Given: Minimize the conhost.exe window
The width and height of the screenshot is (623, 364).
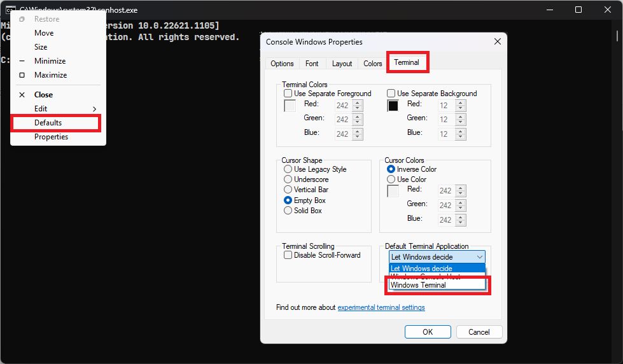Looking at the screenshot, I should (549, 10).
